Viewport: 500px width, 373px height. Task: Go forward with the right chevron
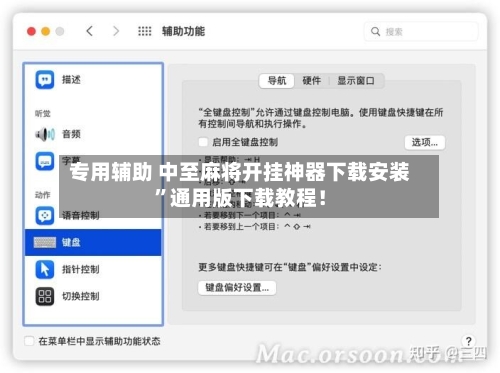point(116,31)
